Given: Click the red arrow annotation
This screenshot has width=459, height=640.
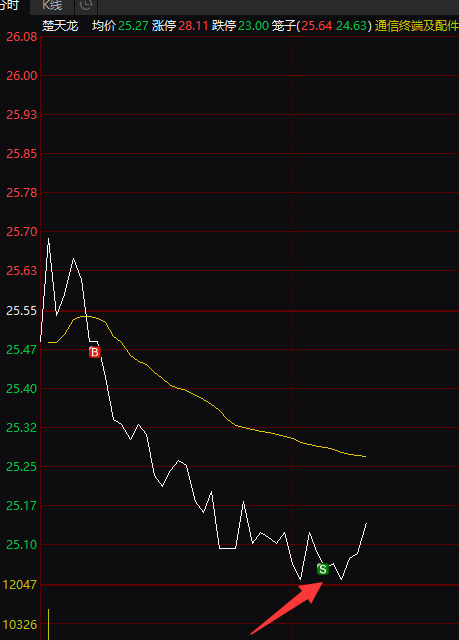Looking at the screenshot, I should pyautogui.click(x=287, y=608).
